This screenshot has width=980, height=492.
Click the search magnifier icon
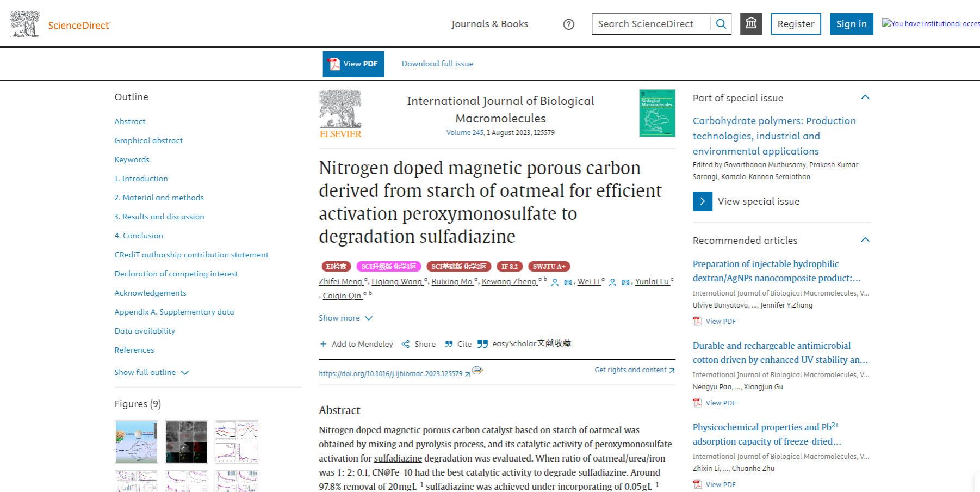721,24
